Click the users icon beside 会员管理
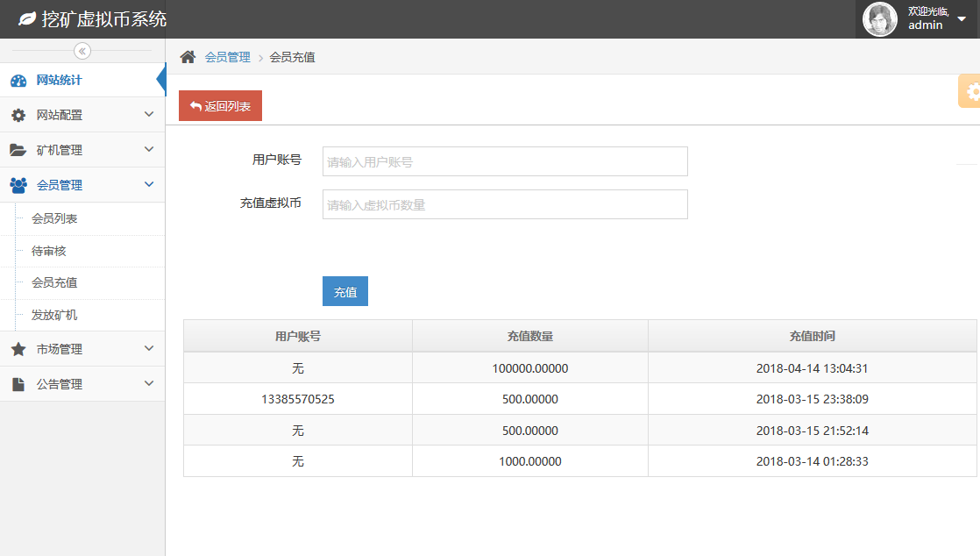The image size is (980, 556). (18, 185)
